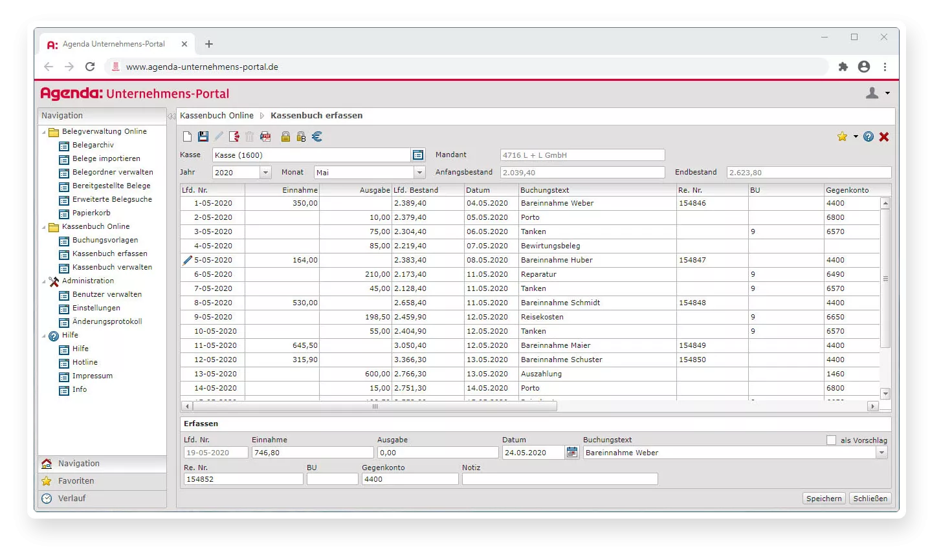
Task: Expand the Buchungstext dropdown arrow
Action: pyautogui.click(x=881, y=453)
